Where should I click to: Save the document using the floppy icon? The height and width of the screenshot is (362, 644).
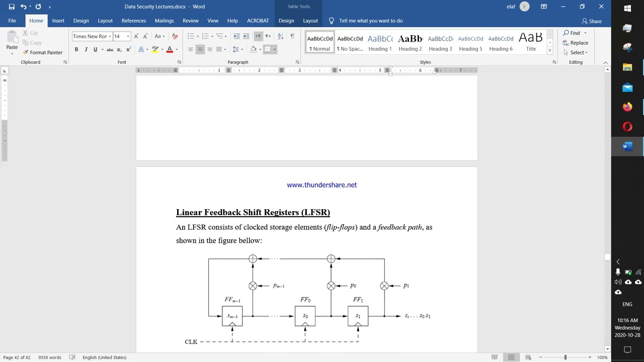click(x=12, y=7)
